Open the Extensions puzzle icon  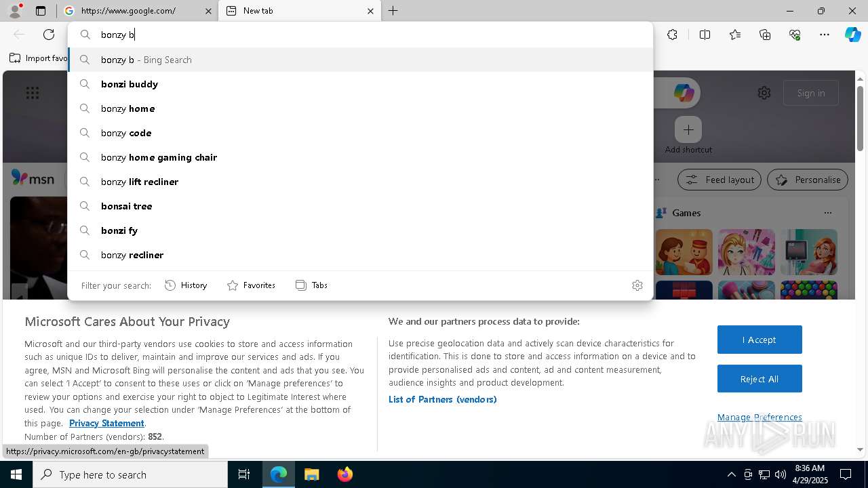pos(672,35)
